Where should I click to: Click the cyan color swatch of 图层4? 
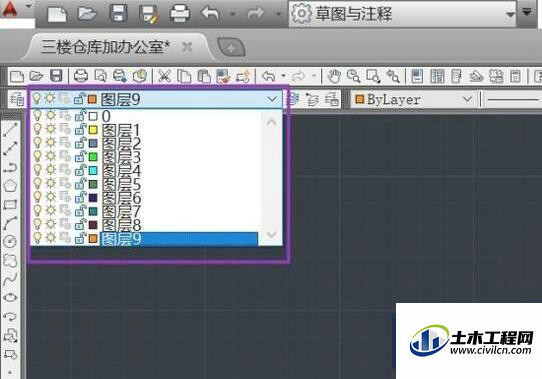93,170
